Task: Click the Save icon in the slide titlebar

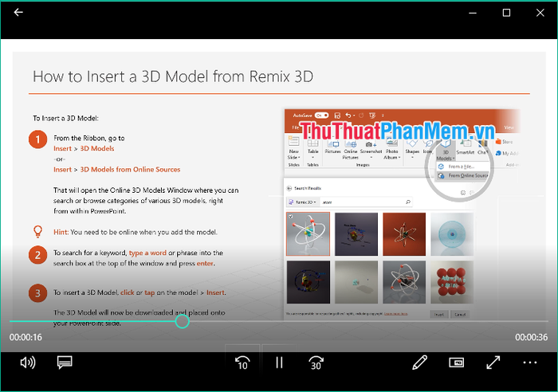Action: pyautogui.click(x=337, y=116)
